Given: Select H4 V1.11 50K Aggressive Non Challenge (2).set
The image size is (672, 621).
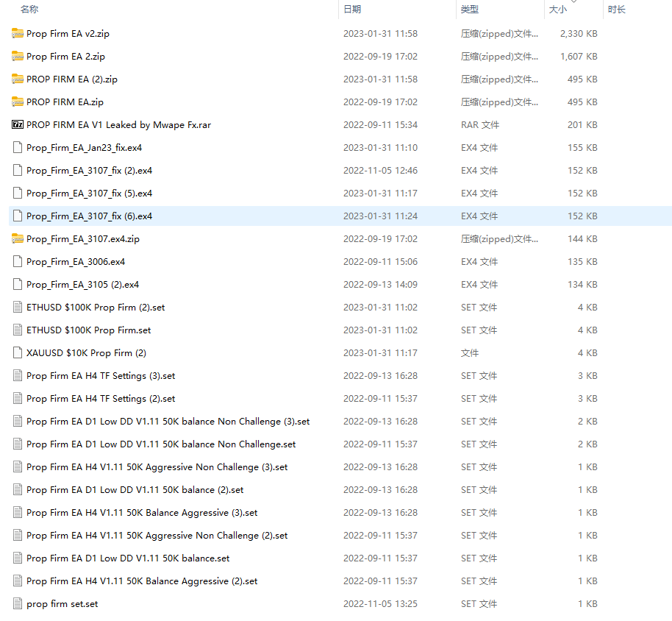Looking at the screenshot, I should tap(157, 535).
